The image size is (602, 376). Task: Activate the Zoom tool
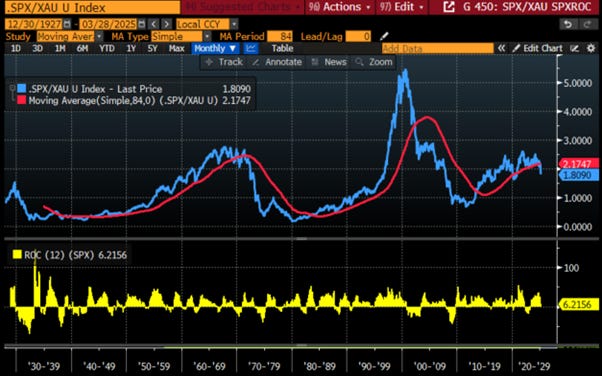pyautogui.click(x=374, y=62)
